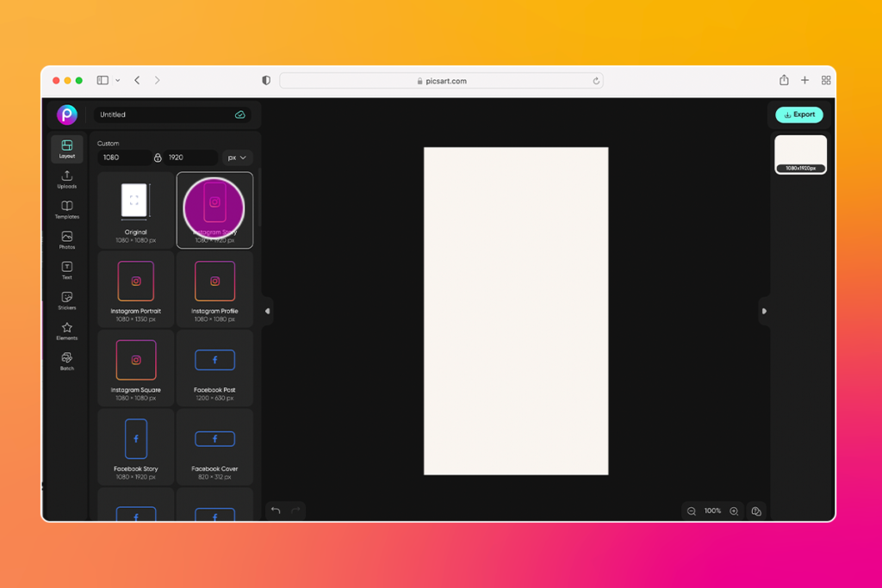The image size is (882, 588).
Task: Open the Text panel
Action: pyautogui.click(x=66, y=270)
